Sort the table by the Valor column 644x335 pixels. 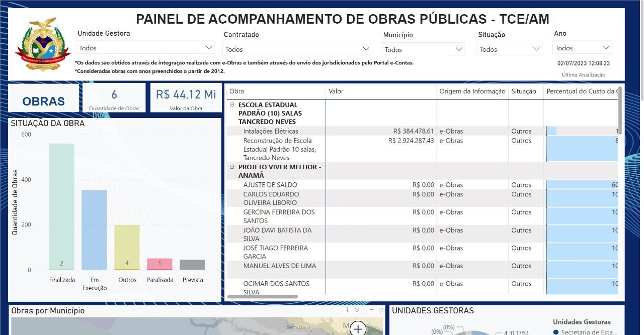335,91
